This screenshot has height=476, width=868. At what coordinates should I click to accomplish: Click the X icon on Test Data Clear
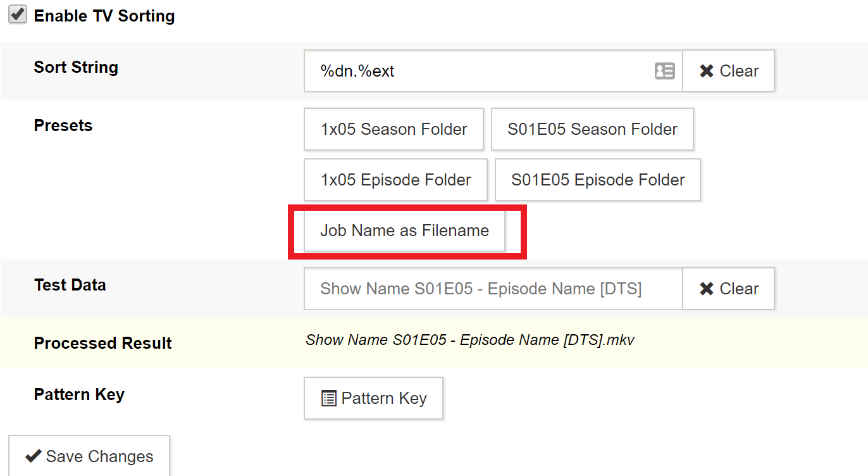click(x=707, y=289)
